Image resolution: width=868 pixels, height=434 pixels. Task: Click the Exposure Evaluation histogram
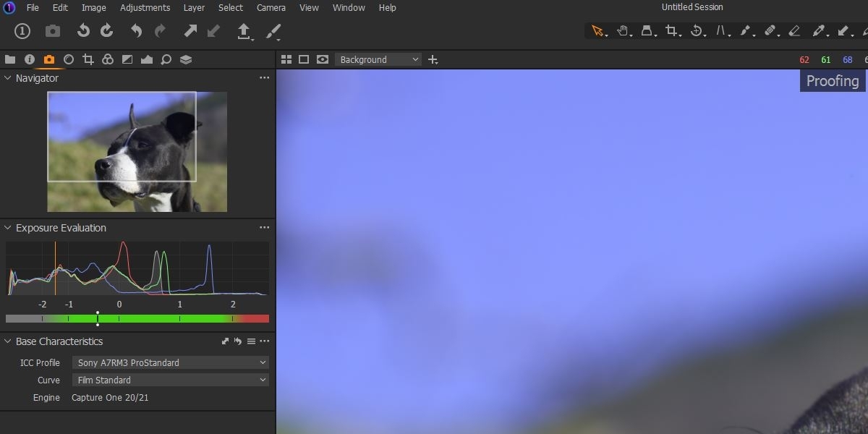(137, 268)
